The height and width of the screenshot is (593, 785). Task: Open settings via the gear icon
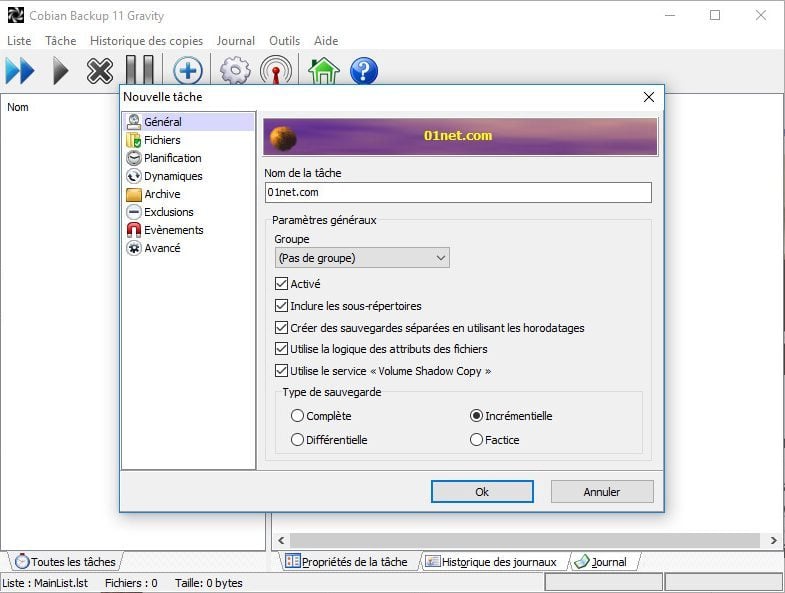(x=235, y=71)
